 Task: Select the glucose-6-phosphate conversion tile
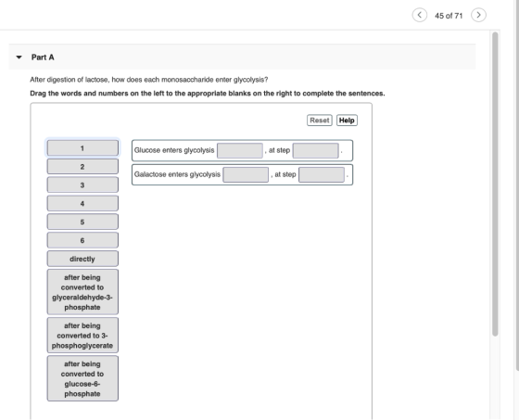(x=82, y=378)
